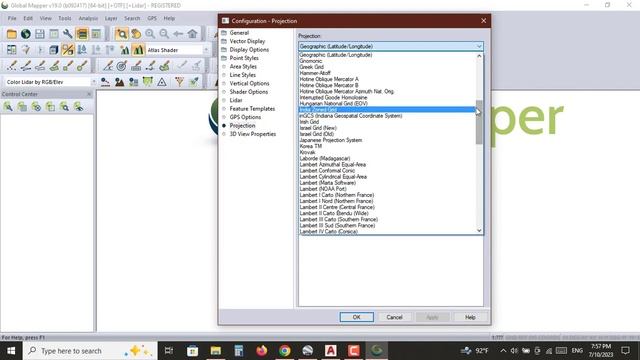Select GPS Options in configuration tree
The width and height of the screenshot is (640, 360).
point(245,117)
